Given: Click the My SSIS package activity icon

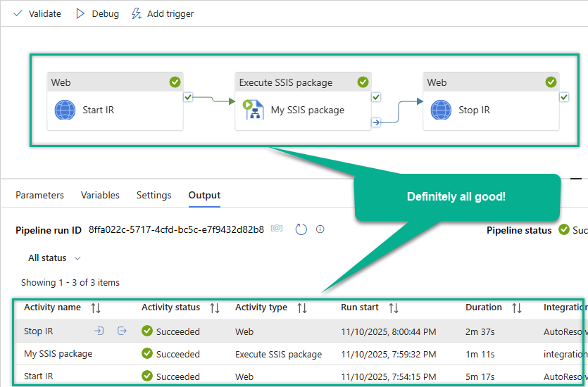Looking at the screenshot, I should 253,110.
